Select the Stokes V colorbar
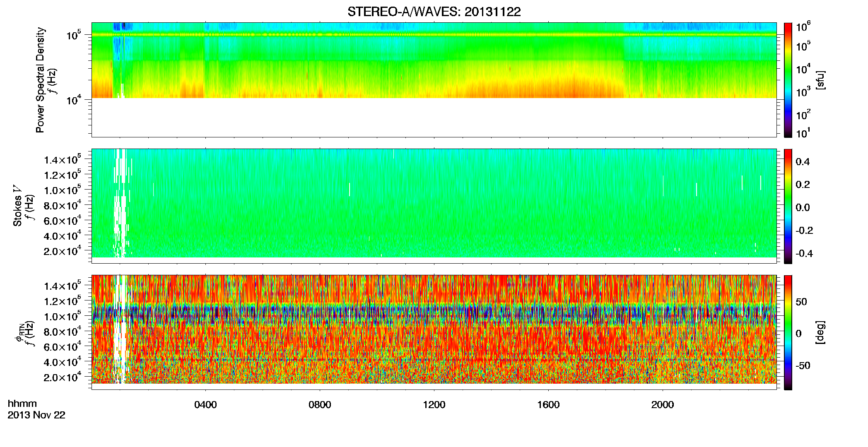The width and height of the screenshot is (868, 447). click(x=788, y=206)
